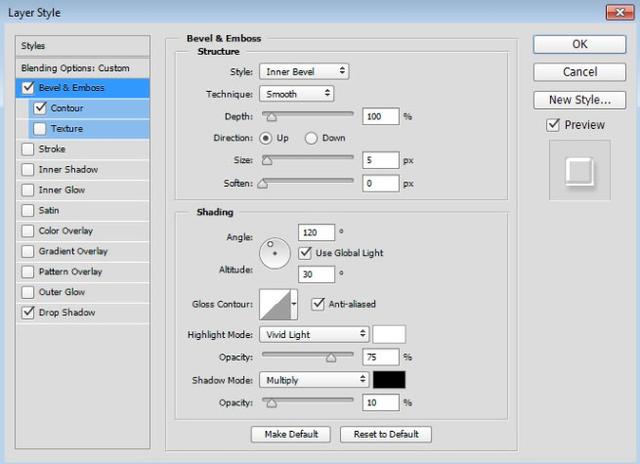Screen dimensions: 640x464
Task: Click the style preview thumbnail
Action: click(580, 171)
